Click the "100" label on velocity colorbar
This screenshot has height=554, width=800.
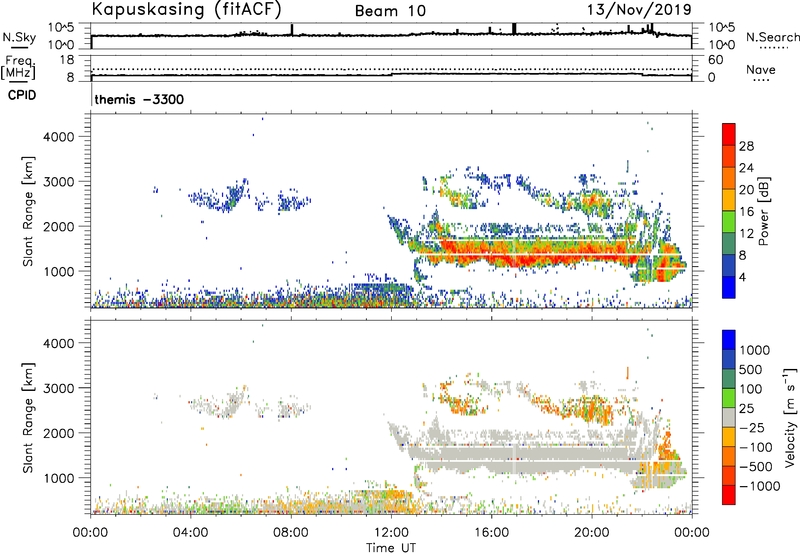(751, 389)
